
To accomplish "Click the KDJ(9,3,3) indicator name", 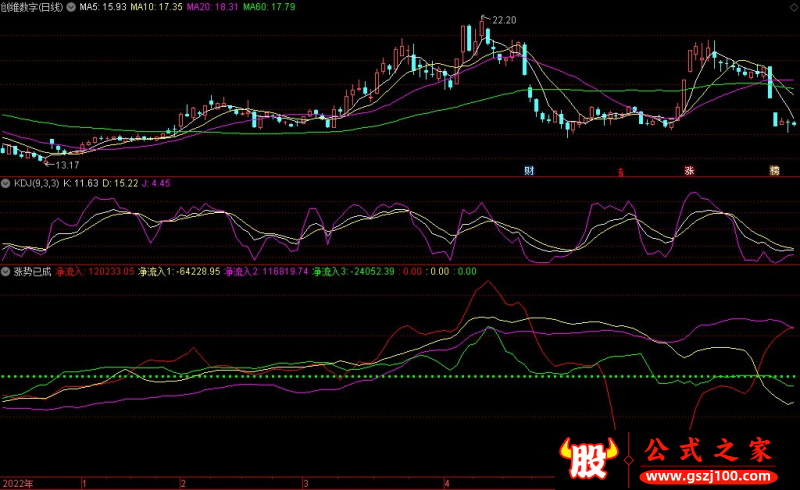I will coord(33,185).
